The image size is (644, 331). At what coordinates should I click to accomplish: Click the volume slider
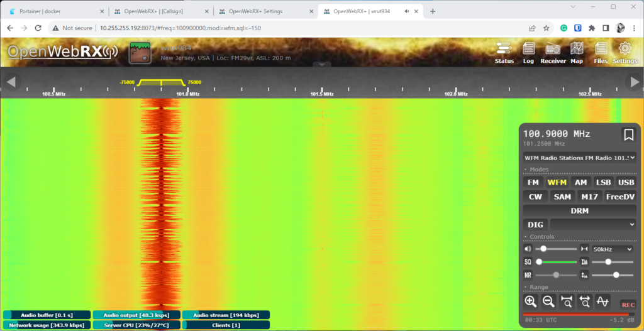click(x=556, y=249)
